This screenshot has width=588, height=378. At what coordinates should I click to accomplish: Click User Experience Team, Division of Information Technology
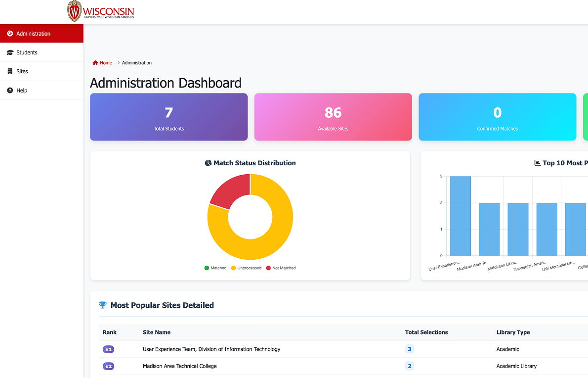coord(211,349)
